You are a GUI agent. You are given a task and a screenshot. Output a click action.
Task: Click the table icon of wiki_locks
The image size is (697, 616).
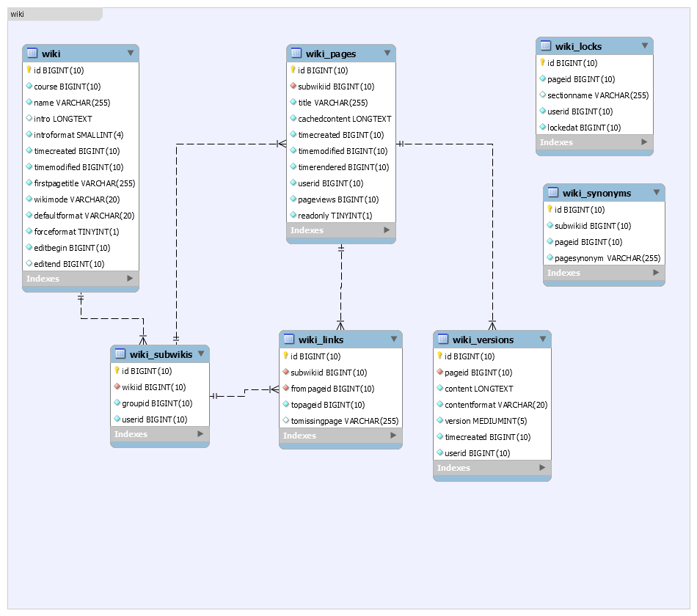tap(546, 46)
